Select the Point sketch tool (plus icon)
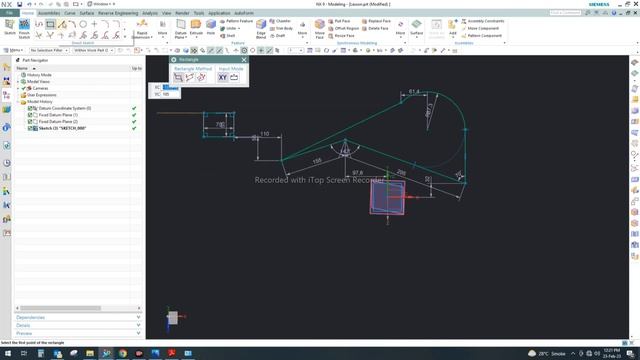 pos(94,24)
